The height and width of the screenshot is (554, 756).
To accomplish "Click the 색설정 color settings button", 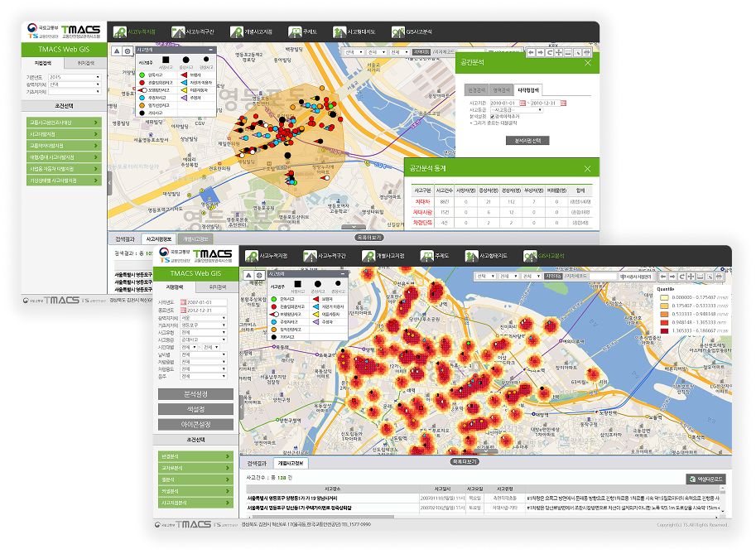I will coord(195,409).
